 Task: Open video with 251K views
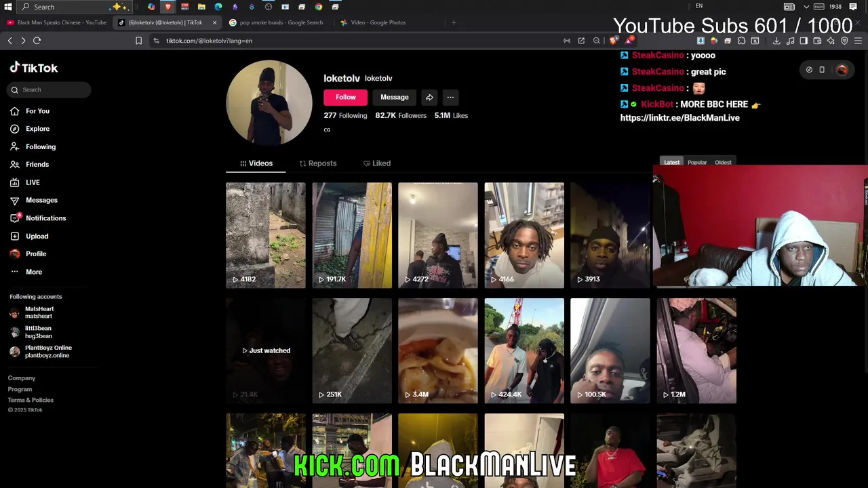[x=352, y=350]
